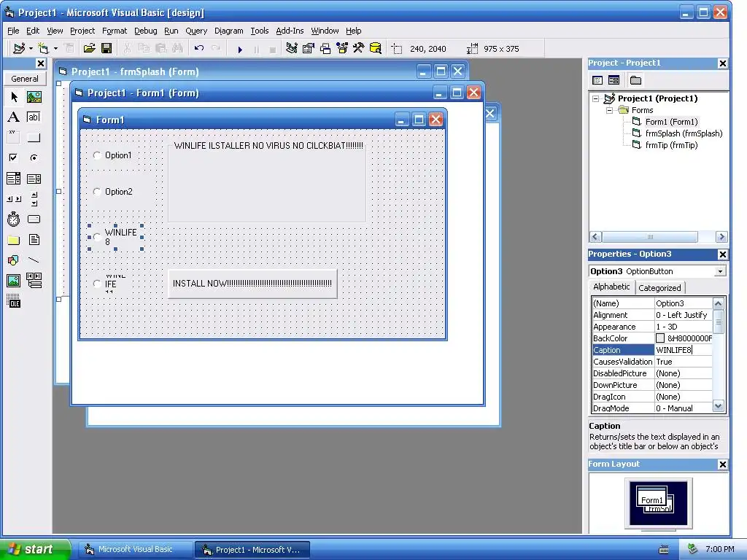
Task: Select the ComboBox tool
Action: (x=14, y=179)
